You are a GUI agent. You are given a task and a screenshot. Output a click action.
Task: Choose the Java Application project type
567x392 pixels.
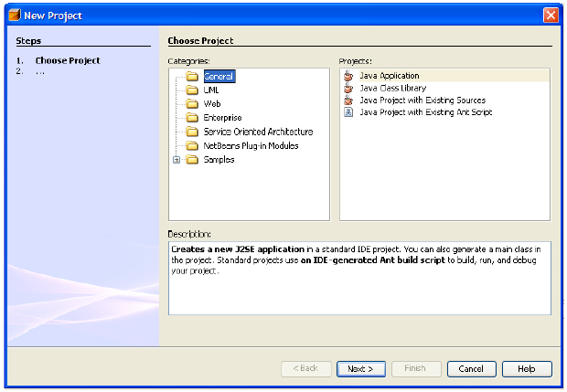click(x=389, y=76)
